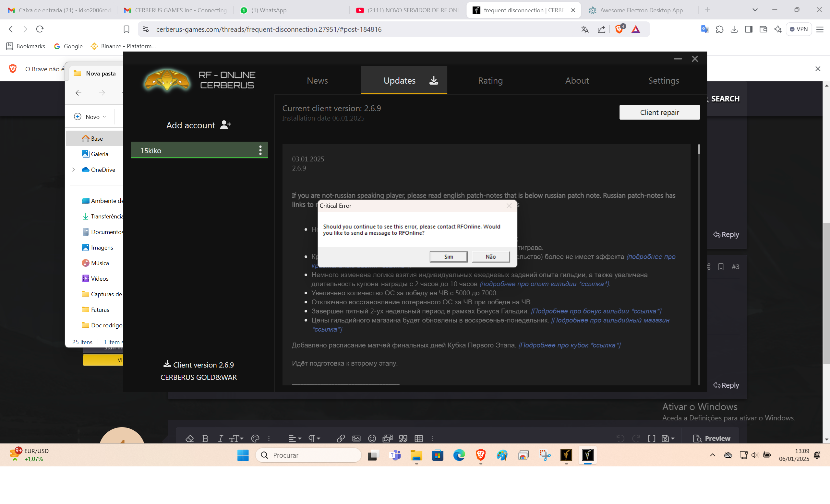The height and width of the screenshot is (504, 830).
Task: Open the Russian guild experience details link
Action: coord(544,284)
